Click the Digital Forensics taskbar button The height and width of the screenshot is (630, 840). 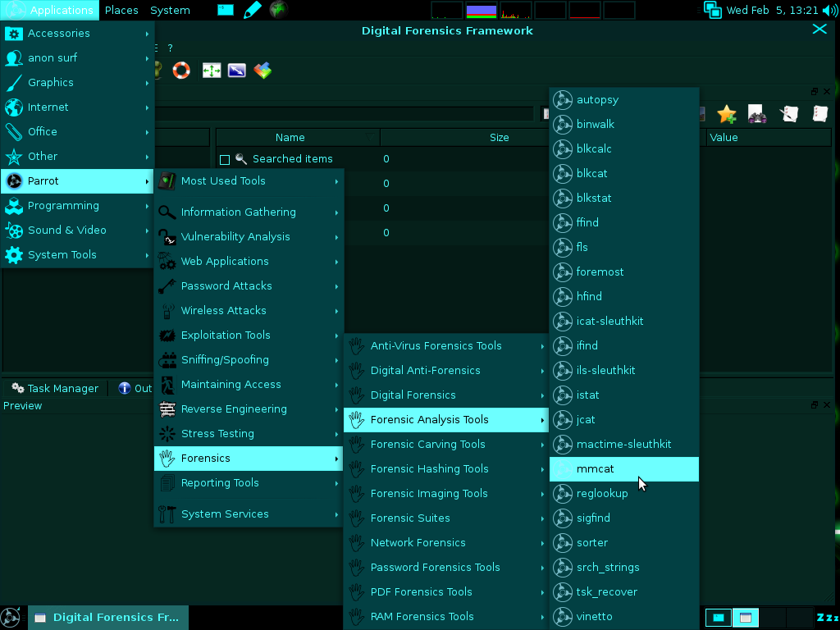tap(108, 618)
